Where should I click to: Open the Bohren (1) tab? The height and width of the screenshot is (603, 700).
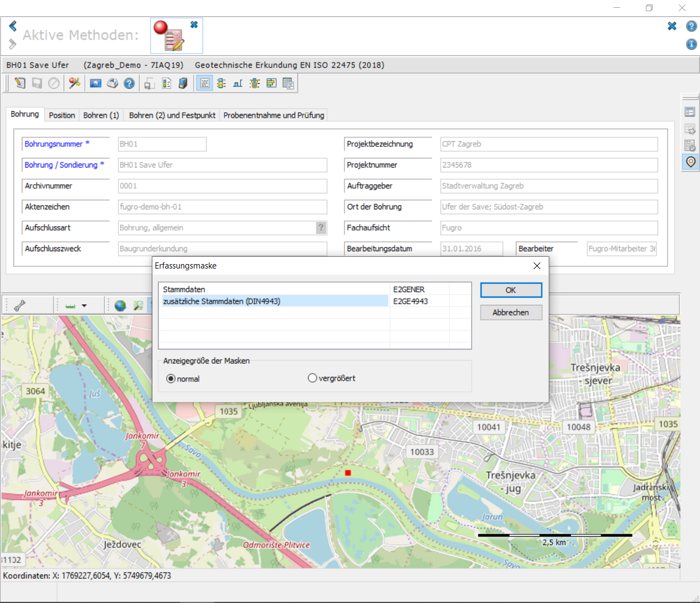pyautogui.click(x=101, y=115)
